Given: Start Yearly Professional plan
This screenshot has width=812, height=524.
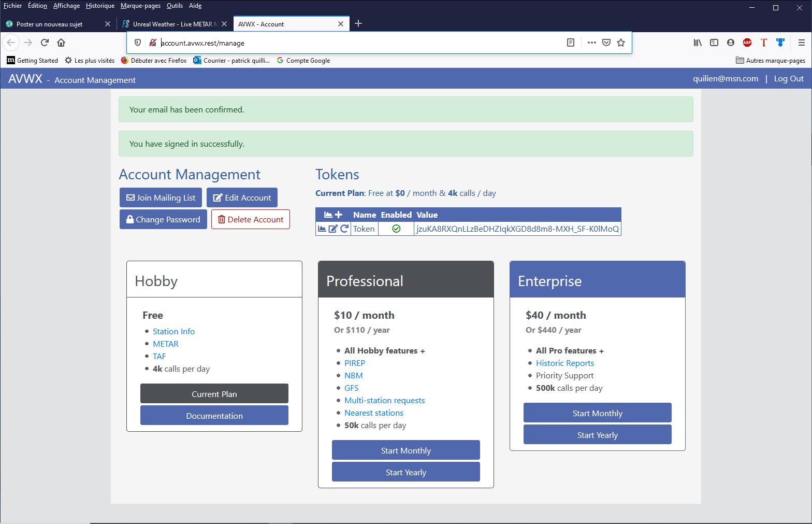Looking at the screenshot, I should point(406,472).
